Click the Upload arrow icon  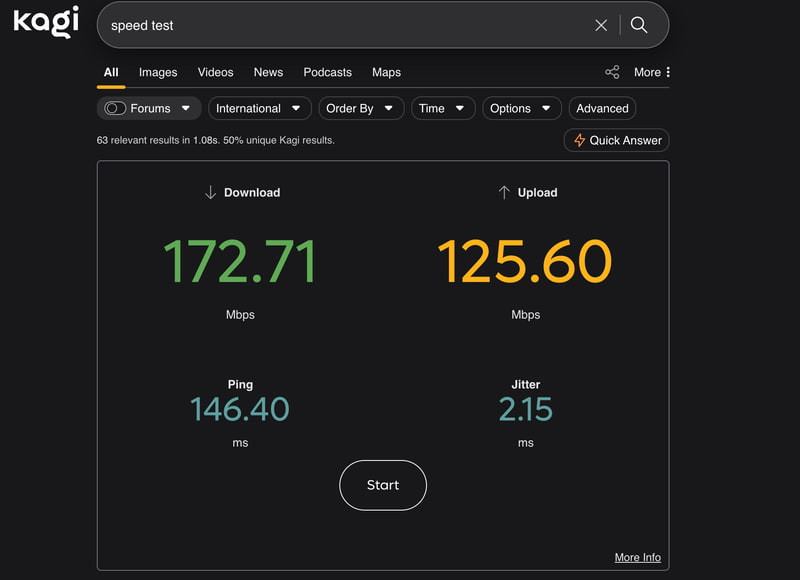click(501, 192)
